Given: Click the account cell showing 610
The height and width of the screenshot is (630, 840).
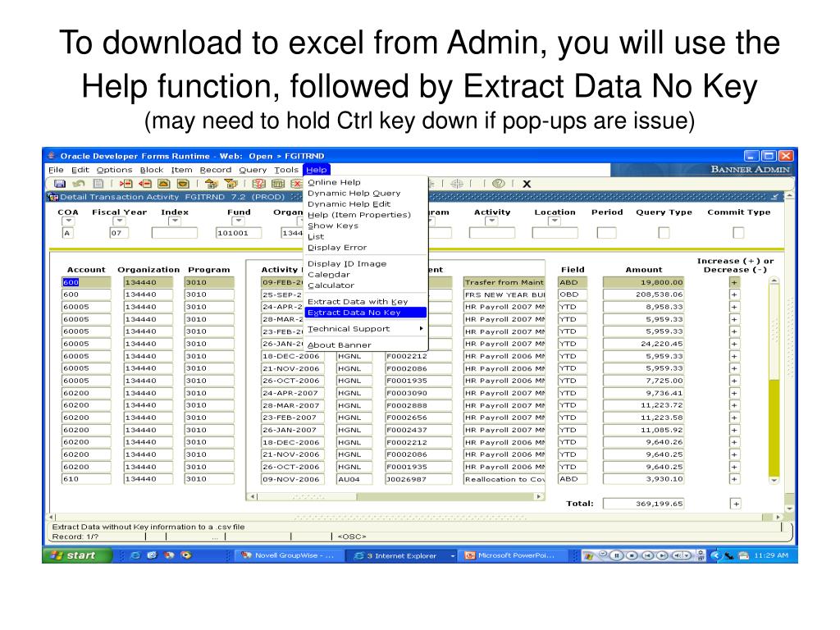Looking at the screenshot, I should [86, 479].
